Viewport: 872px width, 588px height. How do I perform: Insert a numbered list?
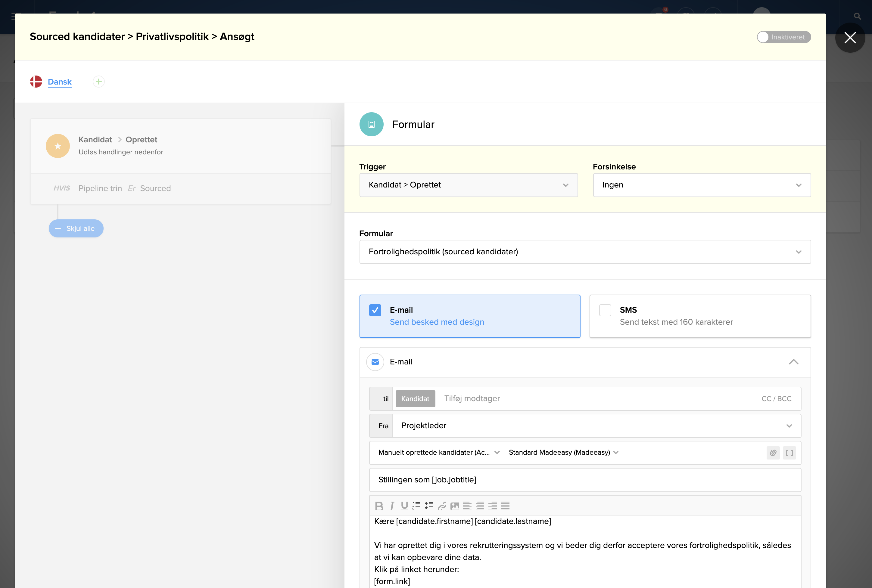tap(416, 506)
